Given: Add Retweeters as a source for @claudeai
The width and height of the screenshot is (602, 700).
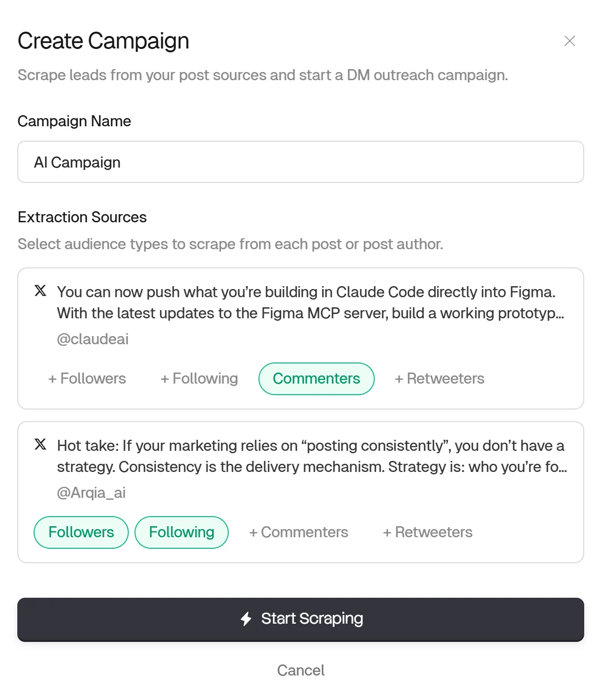Looking at the screenshot, I should click(x=440, y=378).
